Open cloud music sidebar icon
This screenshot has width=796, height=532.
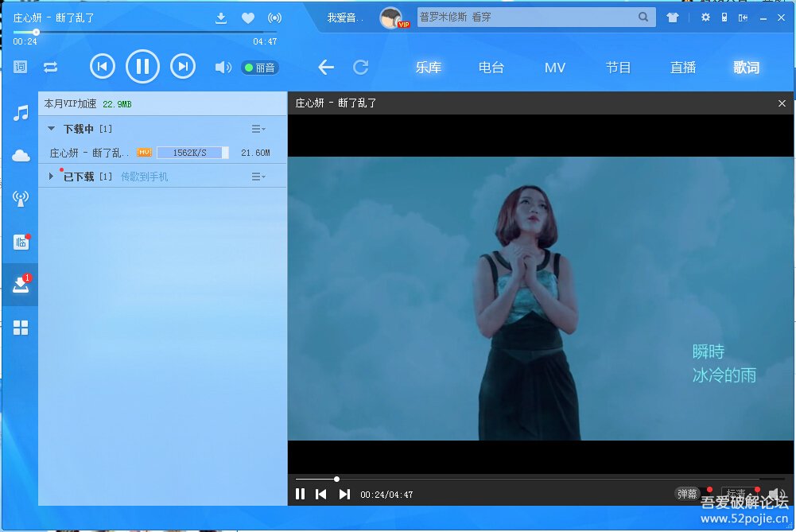click(21, 156)
